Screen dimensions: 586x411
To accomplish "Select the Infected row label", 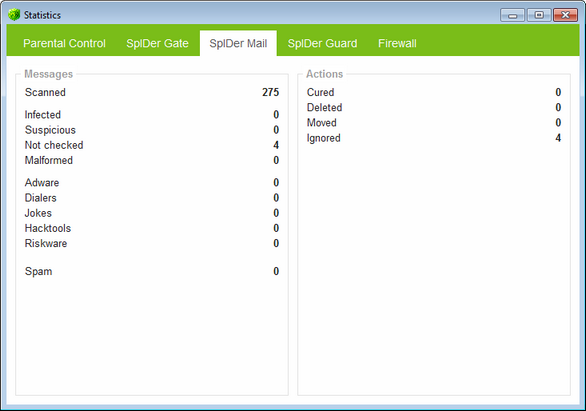I will pyautogui.click(x=43, y=115).
